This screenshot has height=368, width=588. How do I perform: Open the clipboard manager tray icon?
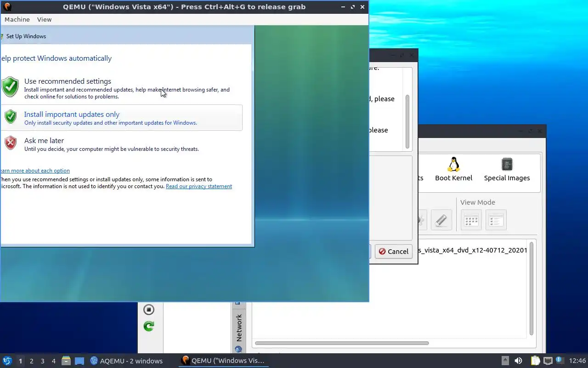(x=535, y=361)
